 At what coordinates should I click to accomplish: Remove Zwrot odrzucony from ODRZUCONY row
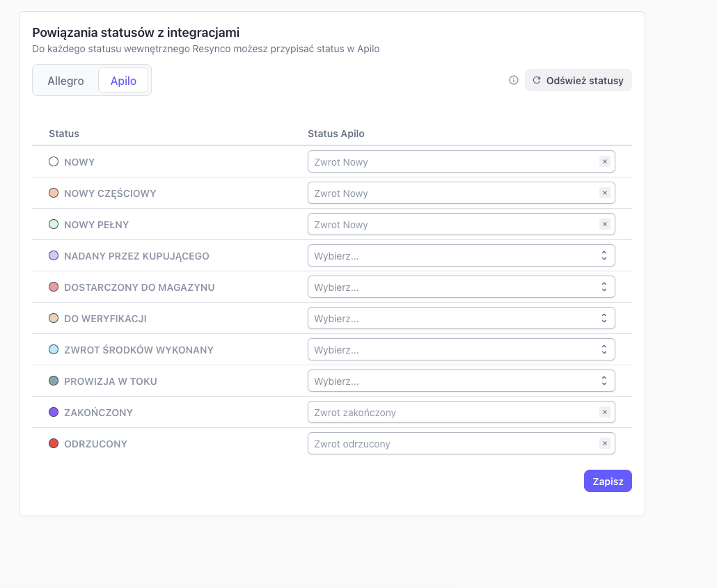coord(604,443)
